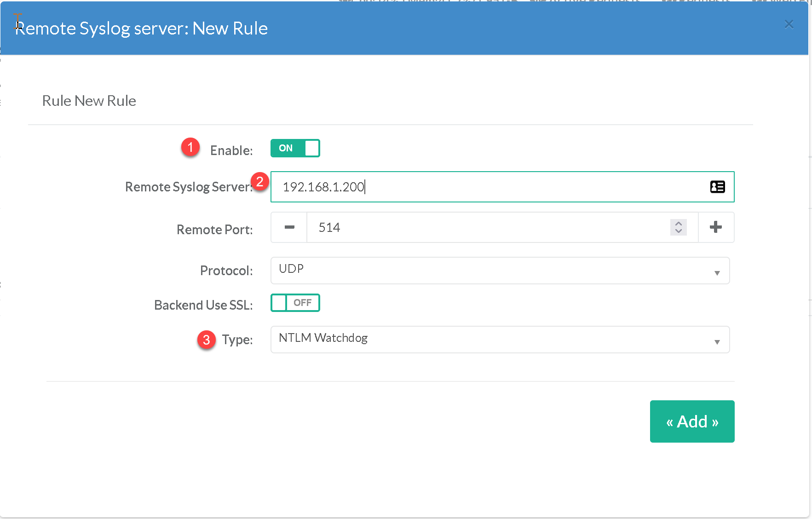Close the New Rule dialog
Screen dimensions: 812x519
click(x=789, y=24)
